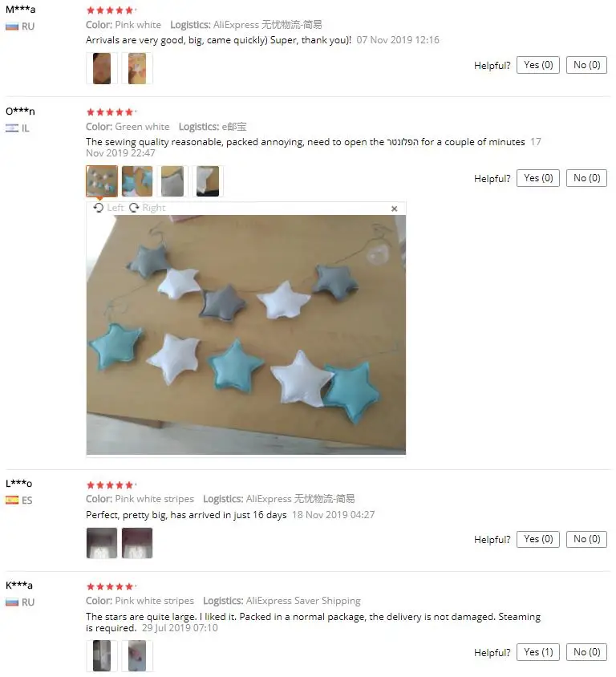Open the grey star thumbnail in O***n's review
The width and height of the screenshot is (616, 677).
click(172, 181)
